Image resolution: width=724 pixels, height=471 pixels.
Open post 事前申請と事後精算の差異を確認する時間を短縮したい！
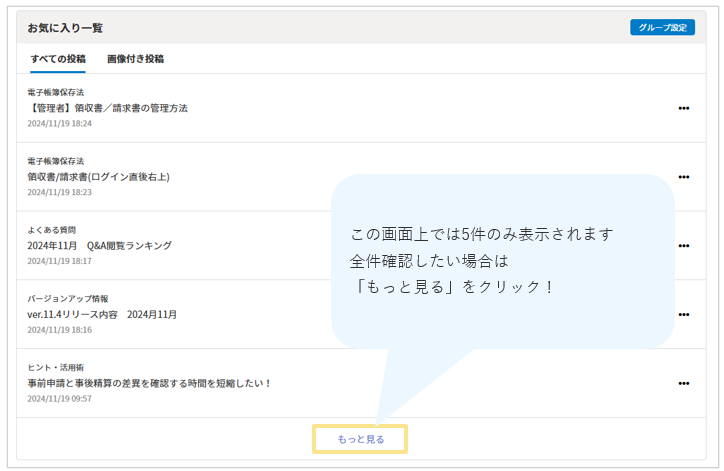tap(149, 383)
